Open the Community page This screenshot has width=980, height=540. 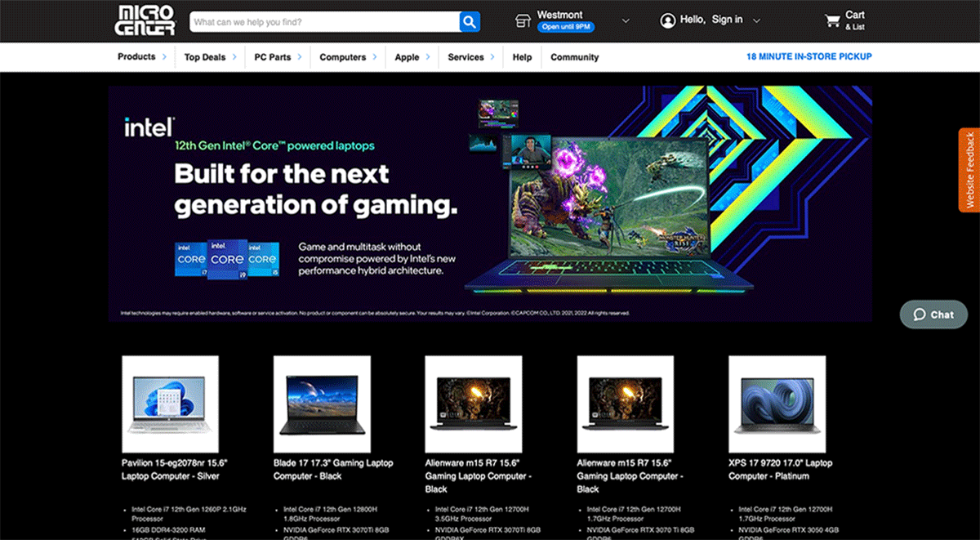[575, 57]
